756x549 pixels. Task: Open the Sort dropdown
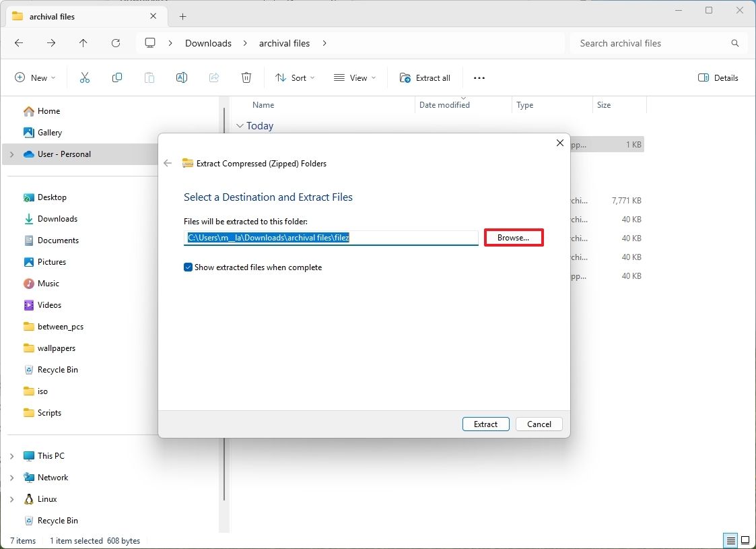[294, 77]
